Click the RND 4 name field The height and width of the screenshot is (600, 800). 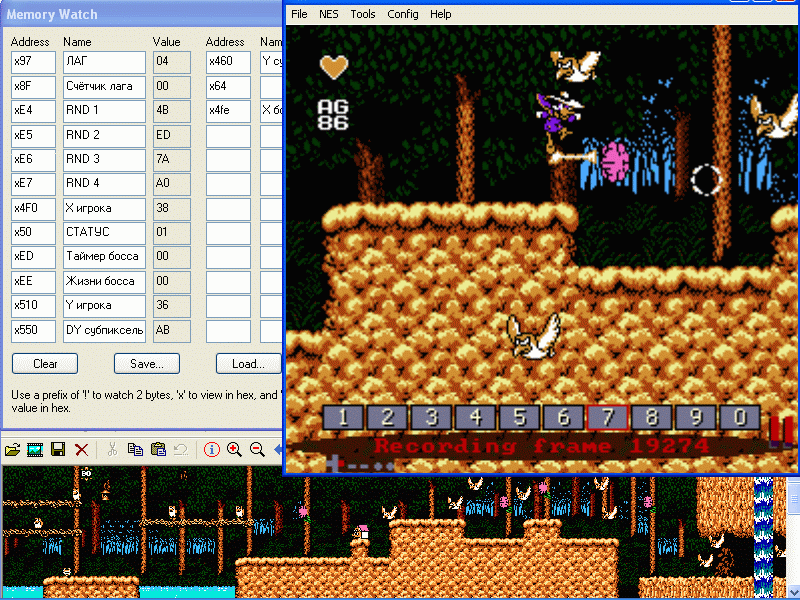(104, 184)
